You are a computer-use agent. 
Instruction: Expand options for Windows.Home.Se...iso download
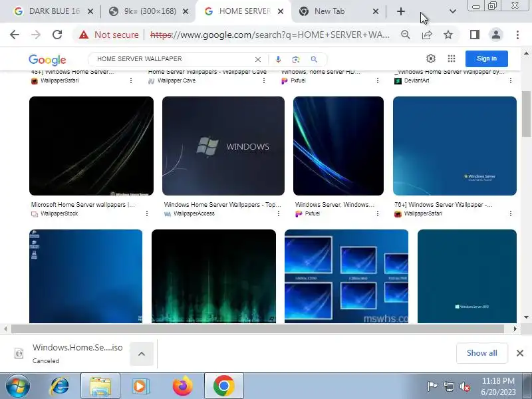tap(142, 354)
